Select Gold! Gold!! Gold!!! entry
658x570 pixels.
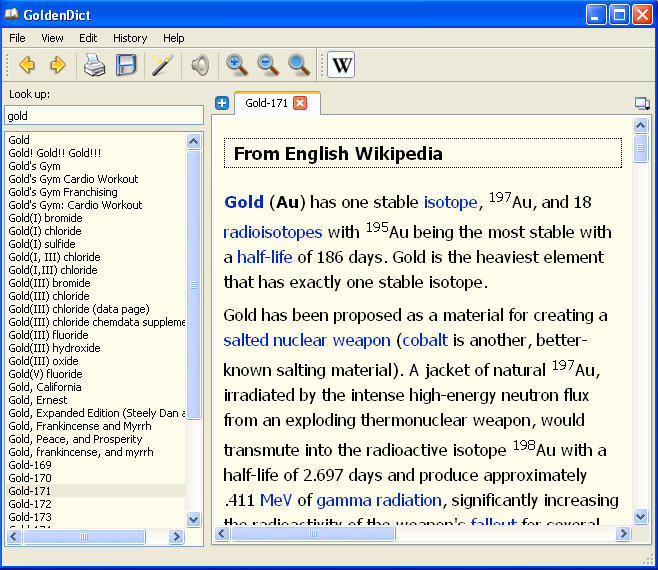pos(96,153)
